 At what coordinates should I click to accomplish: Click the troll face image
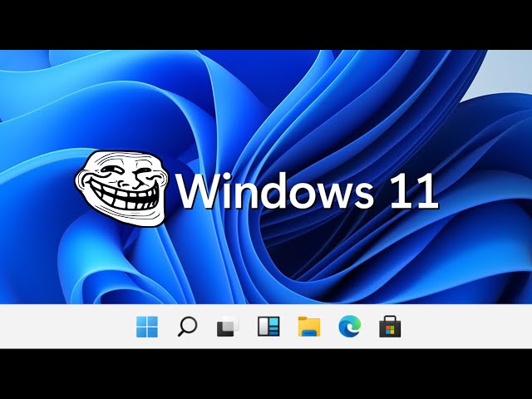point(121,189)
